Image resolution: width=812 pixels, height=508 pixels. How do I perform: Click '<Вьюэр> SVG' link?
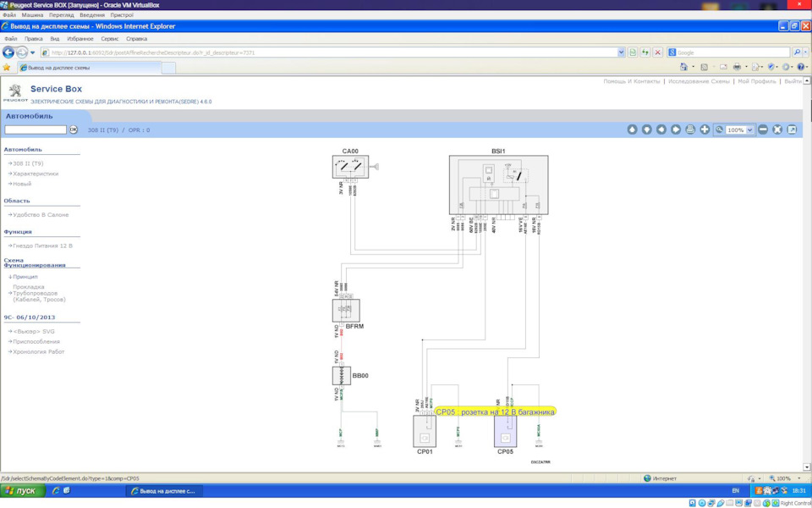coord(34,331)
